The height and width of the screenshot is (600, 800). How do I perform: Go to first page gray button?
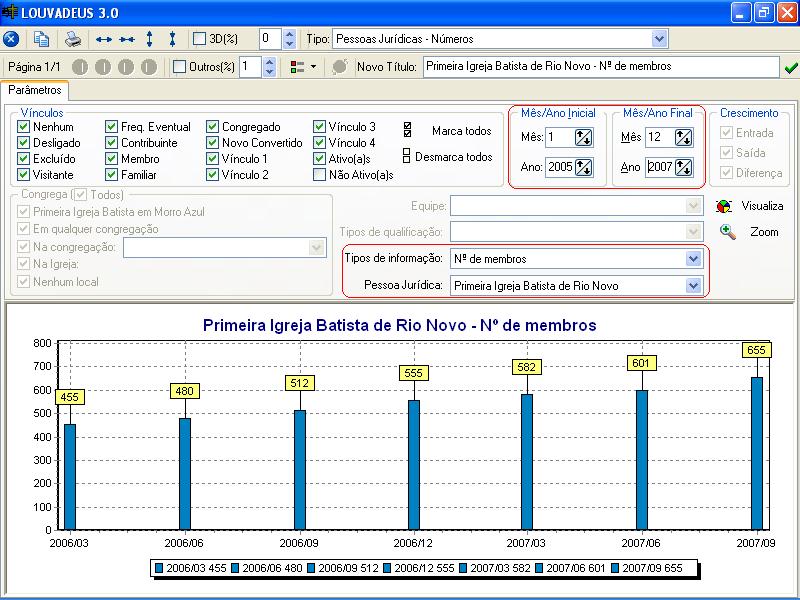(x=80, y=67)
